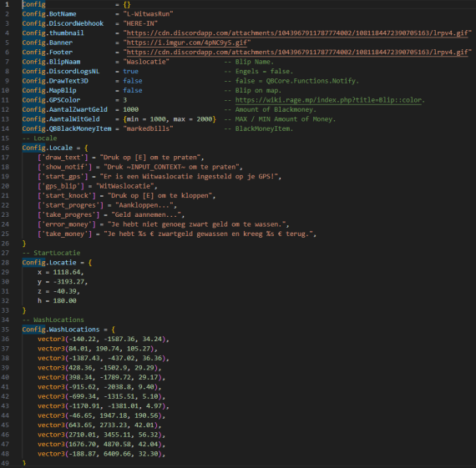Screen dimensions: 476x468
Task: Click the y = -3193.27 coordinate
Action: [x=63, y=281]
